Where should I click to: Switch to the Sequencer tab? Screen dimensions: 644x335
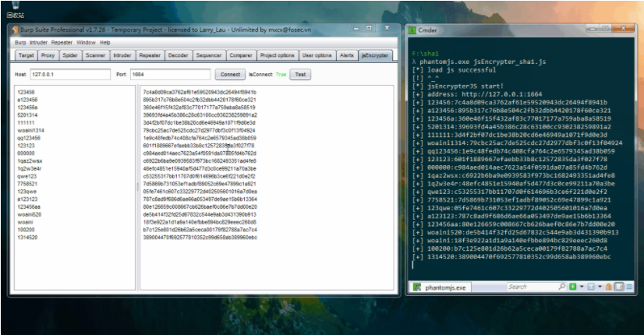209,55
